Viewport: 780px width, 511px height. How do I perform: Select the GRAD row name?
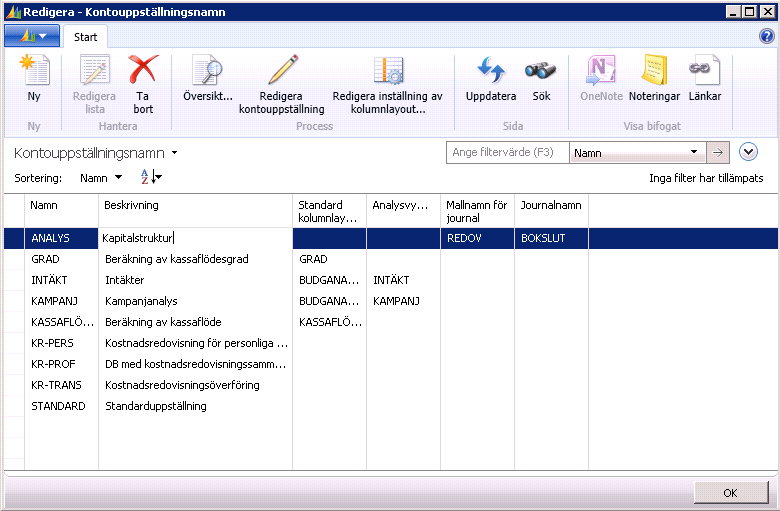[x=61, y=259]
